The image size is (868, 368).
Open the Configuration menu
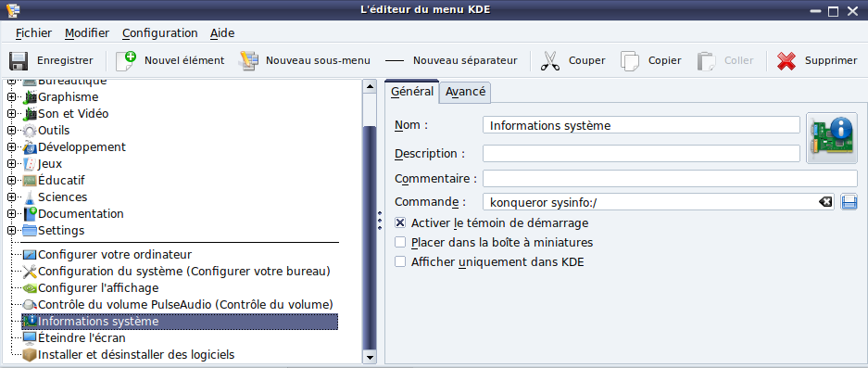tap(160, 33)
